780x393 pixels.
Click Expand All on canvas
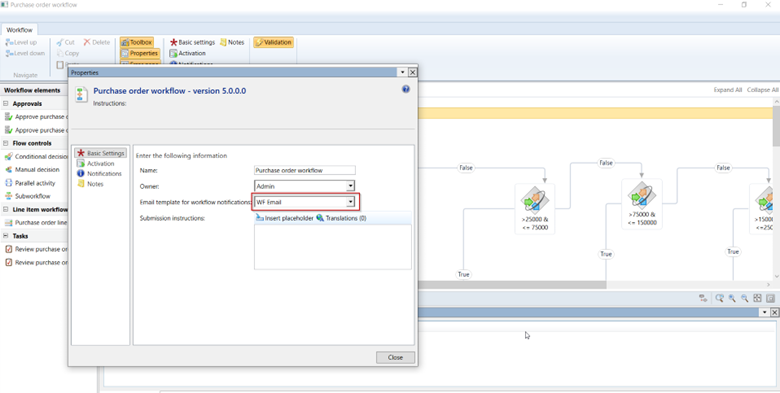coord(728,90)
